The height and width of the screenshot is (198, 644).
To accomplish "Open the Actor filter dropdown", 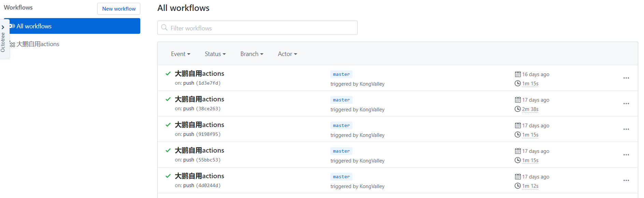I will 287,54.
